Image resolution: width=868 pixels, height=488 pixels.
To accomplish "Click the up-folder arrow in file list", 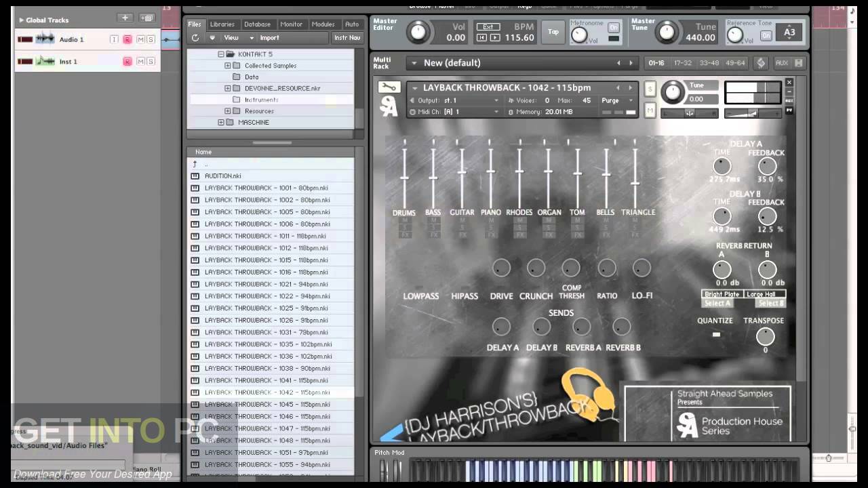I will pyautogui.click(x=195, y=164).
